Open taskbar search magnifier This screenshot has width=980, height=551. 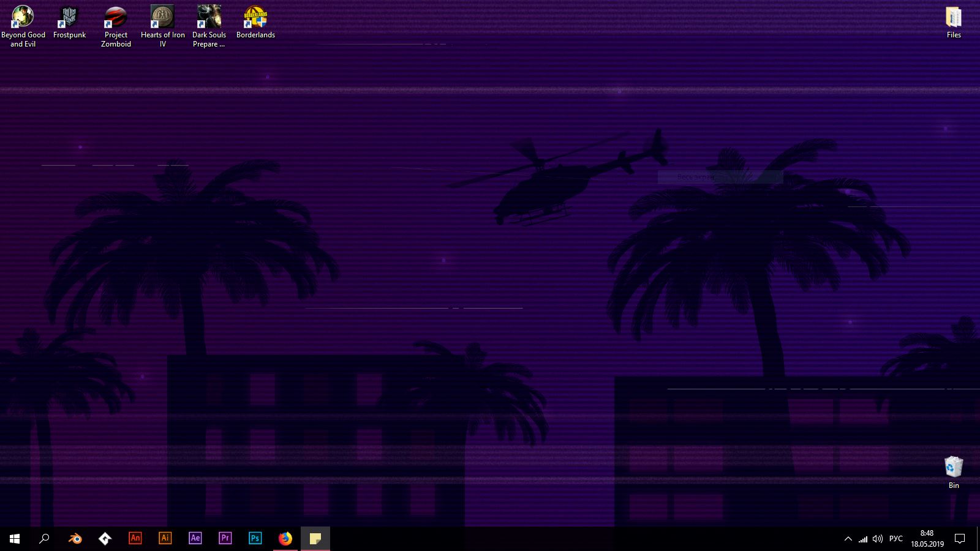coord(44,539)
